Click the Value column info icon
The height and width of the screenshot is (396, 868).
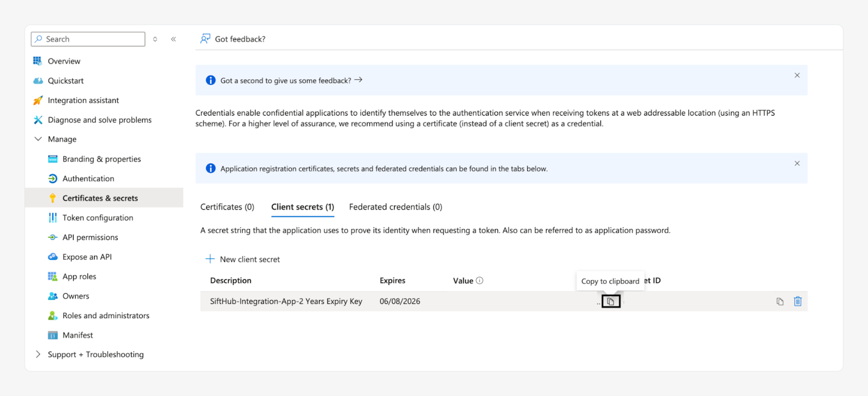tap(480, 280)
